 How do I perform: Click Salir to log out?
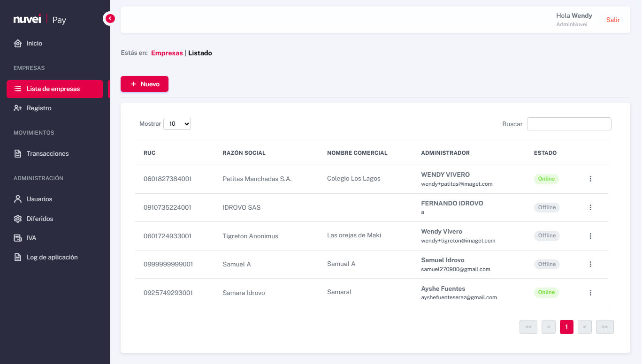(613, 20)
